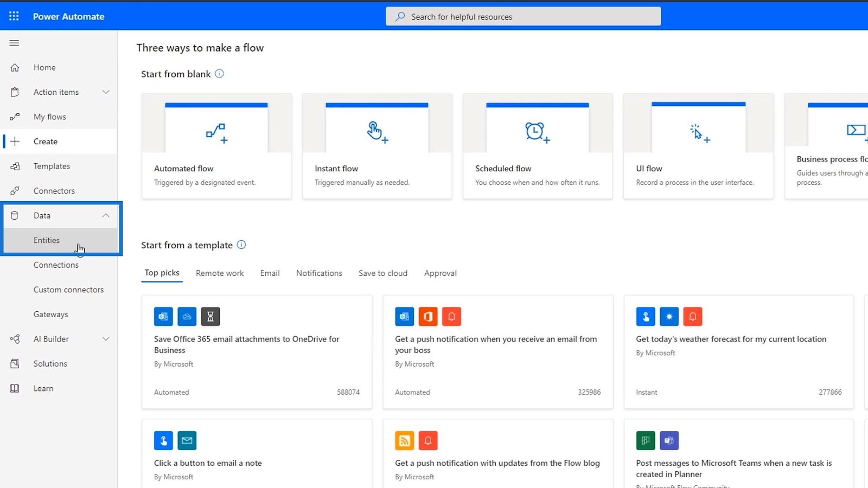Collapse the Data section chevron
868x488 pixels.
click(106, 215)
